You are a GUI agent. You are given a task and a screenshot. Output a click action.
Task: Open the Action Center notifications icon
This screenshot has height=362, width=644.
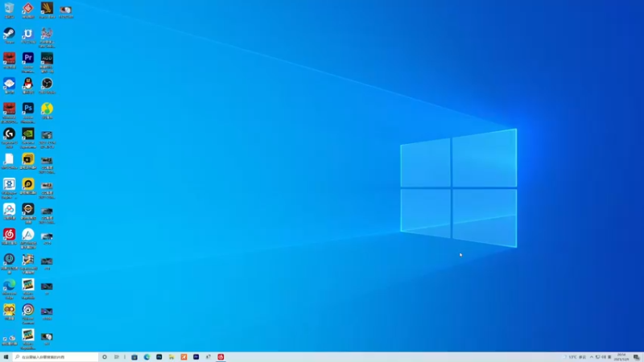(636, 357)
